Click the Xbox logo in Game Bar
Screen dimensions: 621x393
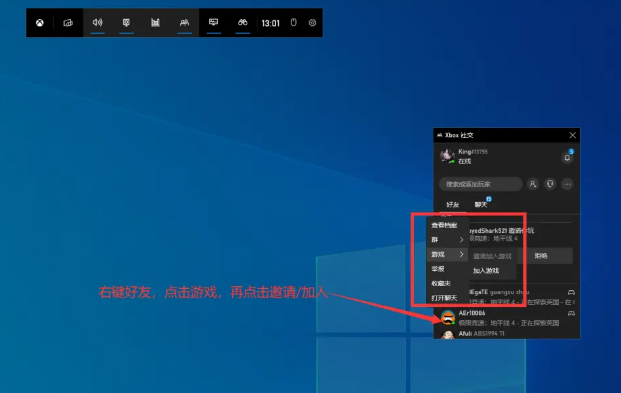[x=40, y=23]
